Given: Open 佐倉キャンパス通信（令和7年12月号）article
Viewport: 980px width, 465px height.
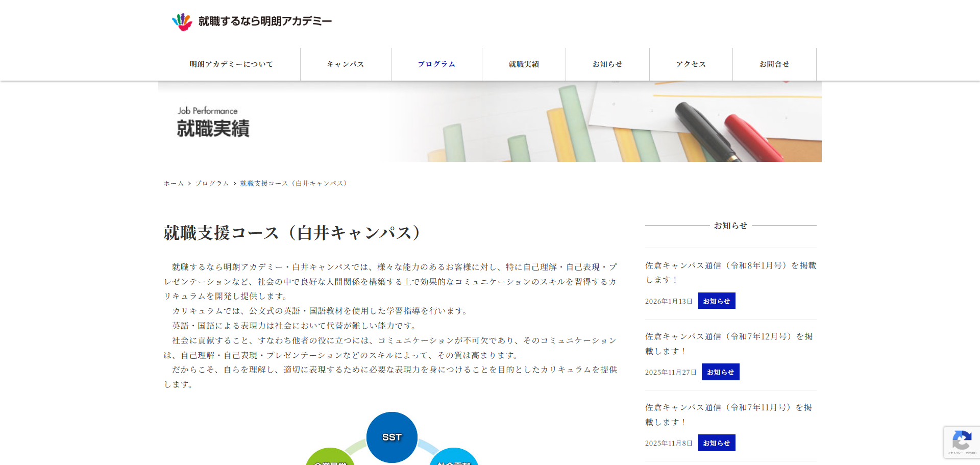Looking at the screenshot, I should click(729, 343).
